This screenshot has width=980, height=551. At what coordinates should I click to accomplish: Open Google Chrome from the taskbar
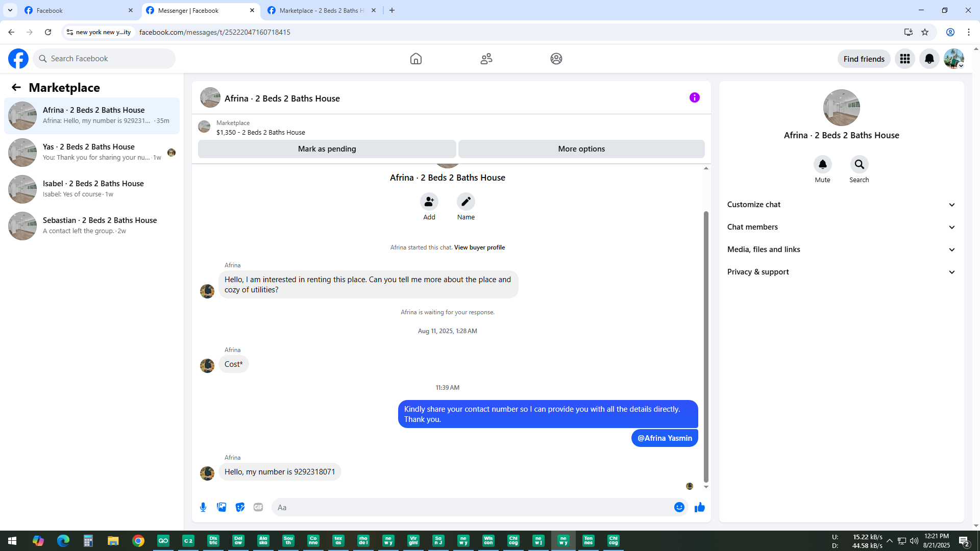[x=138, y=541]
